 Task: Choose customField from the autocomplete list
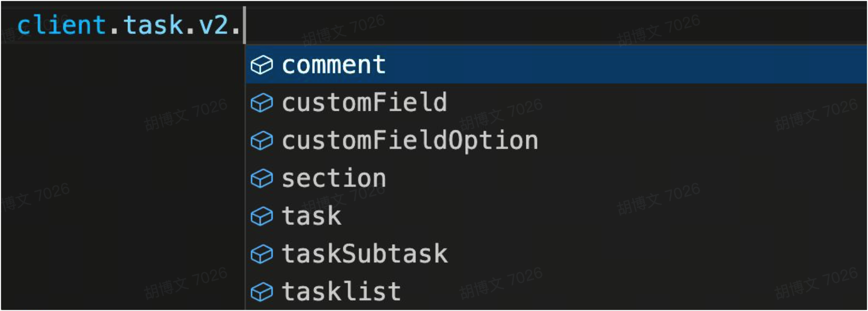364,103
